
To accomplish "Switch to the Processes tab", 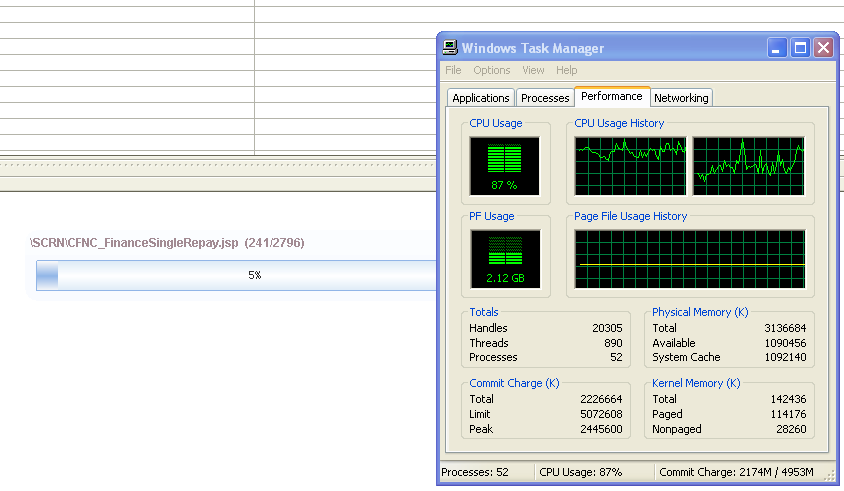I will (x=545, y=98).
